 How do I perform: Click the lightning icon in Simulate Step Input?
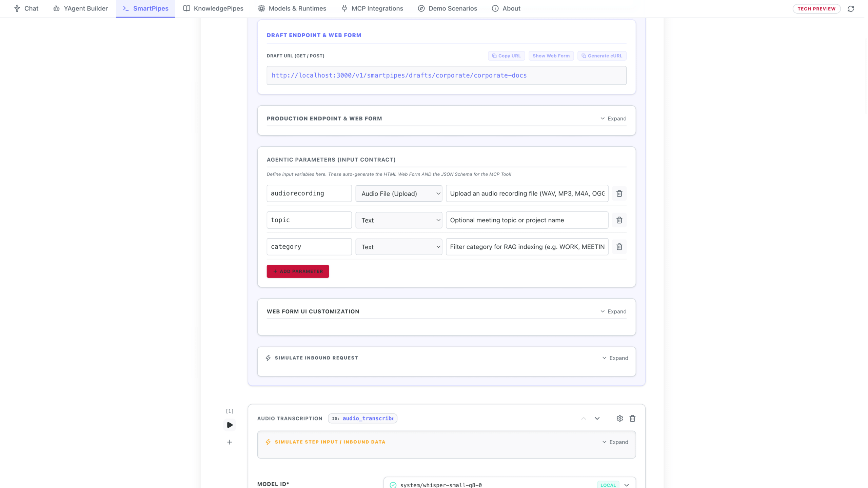(x=268, y=442)
